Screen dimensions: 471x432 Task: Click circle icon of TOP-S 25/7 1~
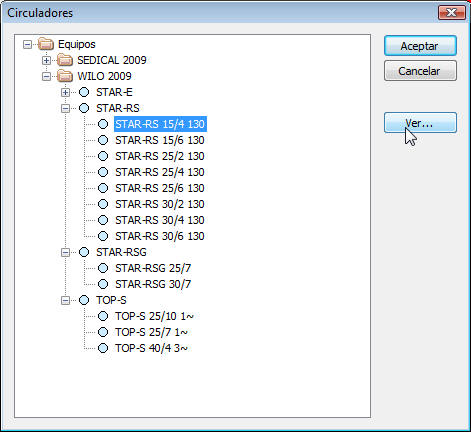(x=103, y=332)
